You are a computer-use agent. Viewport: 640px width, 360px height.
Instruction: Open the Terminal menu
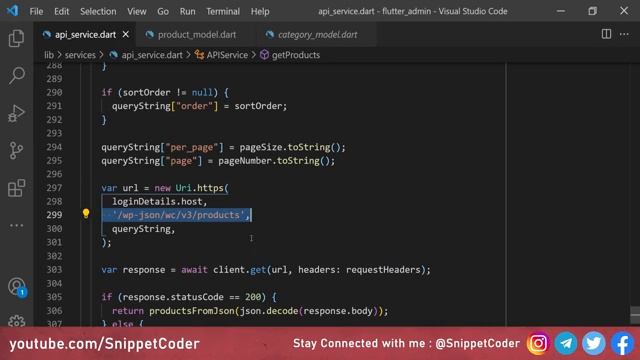click(223, 11)
